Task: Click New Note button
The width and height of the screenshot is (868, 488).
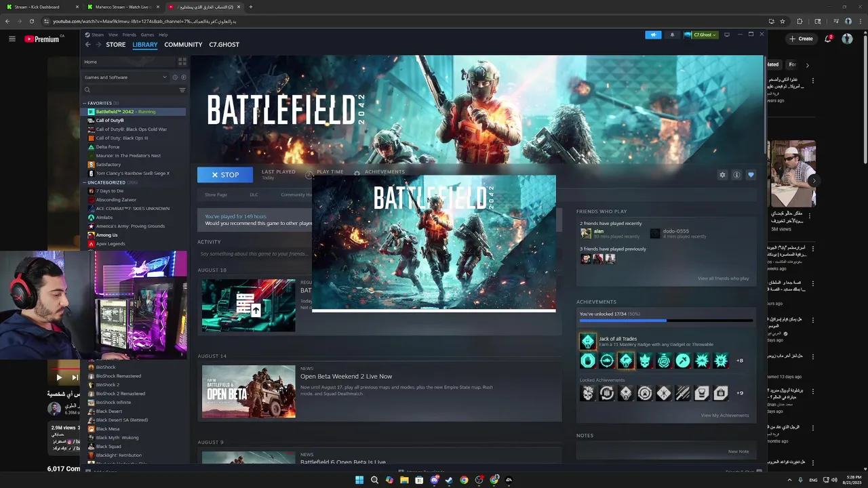Action: click(x=738, y=451)
